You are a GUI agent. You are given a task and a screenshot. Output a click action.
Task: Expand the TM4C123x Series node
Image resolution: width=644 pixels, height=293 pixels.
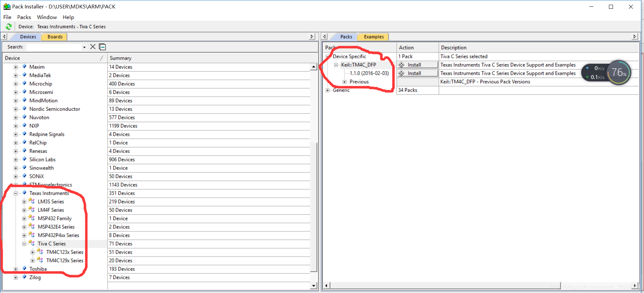(x=32, y=252)
